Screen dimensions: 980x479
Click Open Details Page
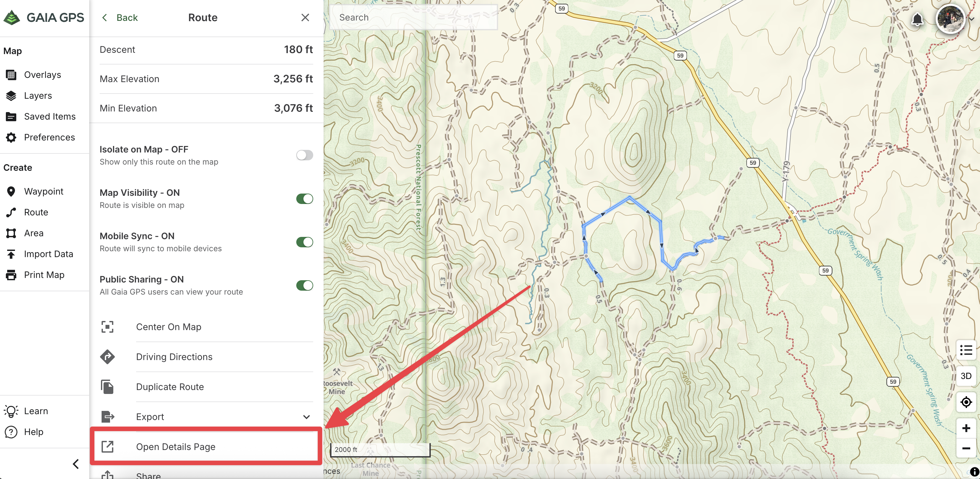point(175,447)
